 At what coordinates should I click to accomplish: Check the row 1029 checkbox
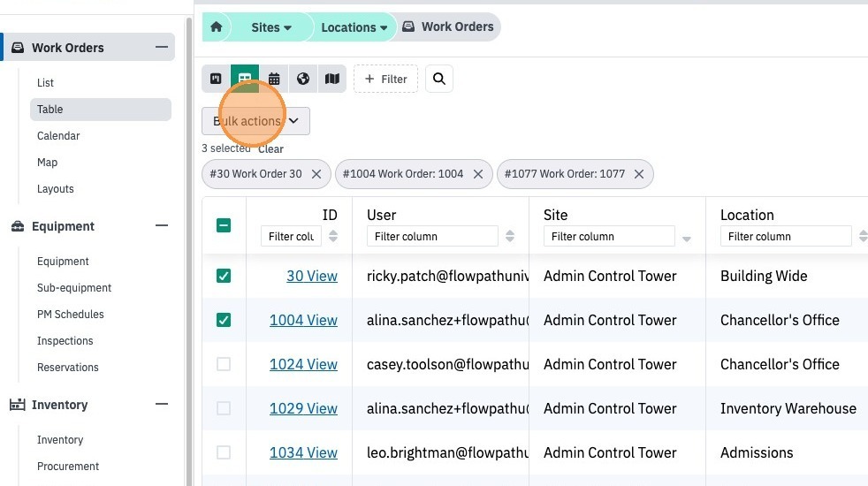224,408
